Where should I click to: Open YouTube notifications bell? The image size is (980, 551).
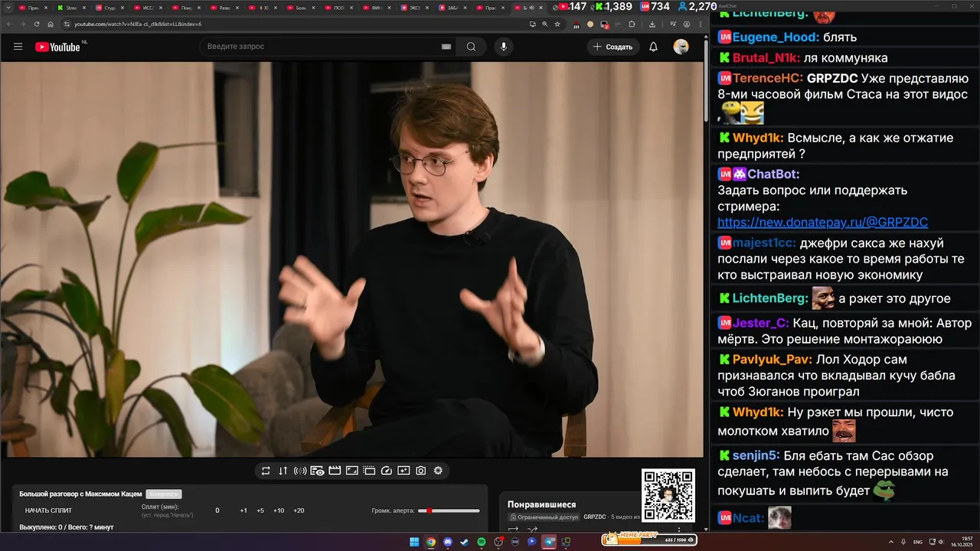pos(653,47)
